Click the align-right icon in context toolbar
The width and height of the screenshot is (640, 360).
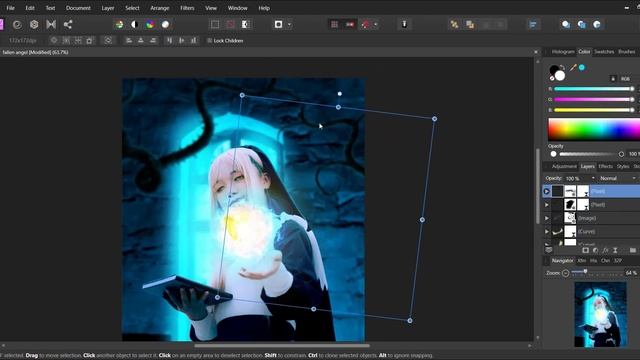[153, 40]
